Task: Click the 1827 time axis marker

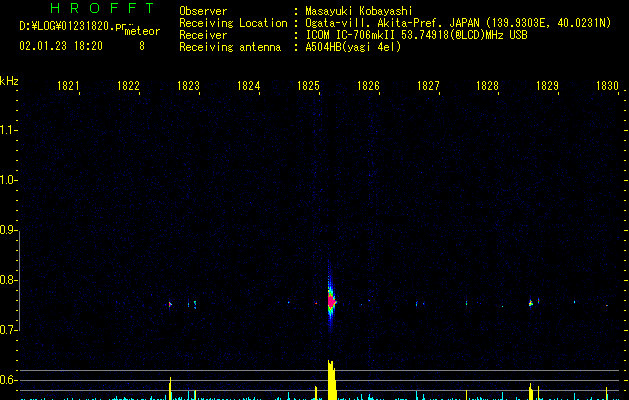Action: point(428,86)
